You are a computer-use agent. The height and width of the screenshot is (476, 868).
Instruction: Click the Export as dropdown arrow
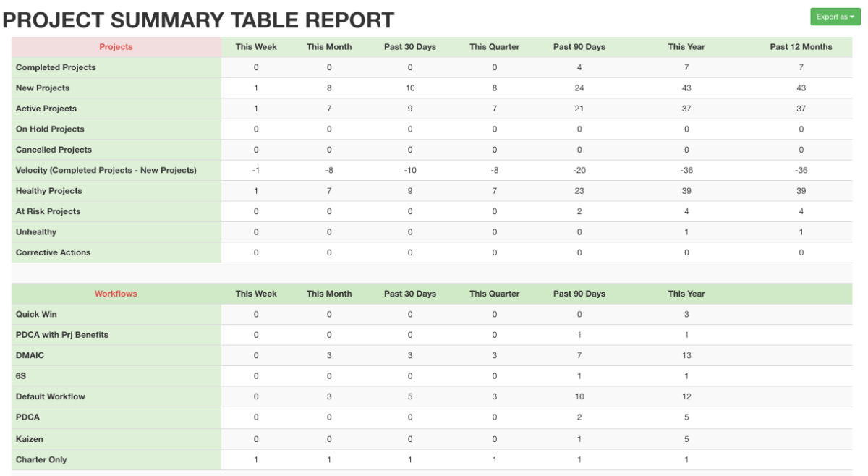(x=851, y=15)
